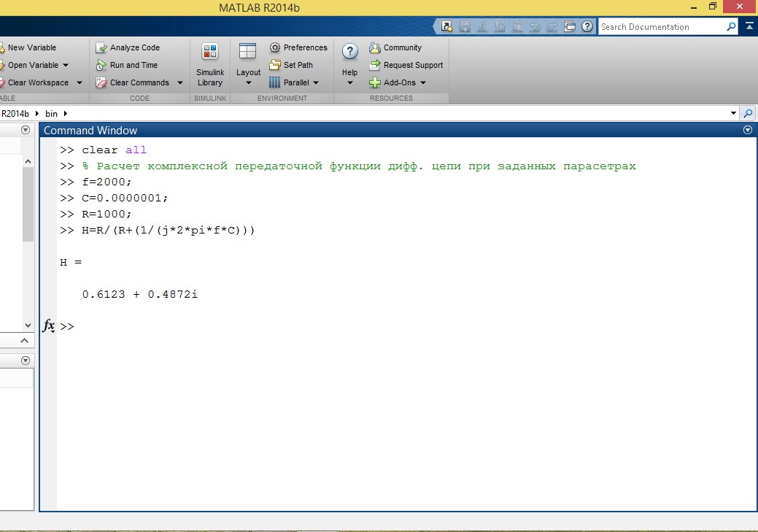The image size is (758, 532).
Task: Open the Simulink Library icon
Action: point(210,51)
